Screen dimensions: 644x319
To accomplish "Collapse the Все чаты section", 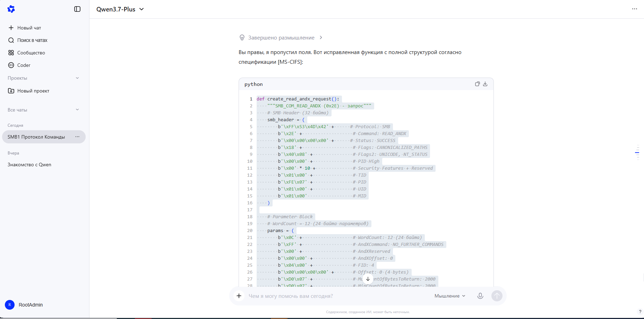I will pyautogui.click(x=77, y=110).
